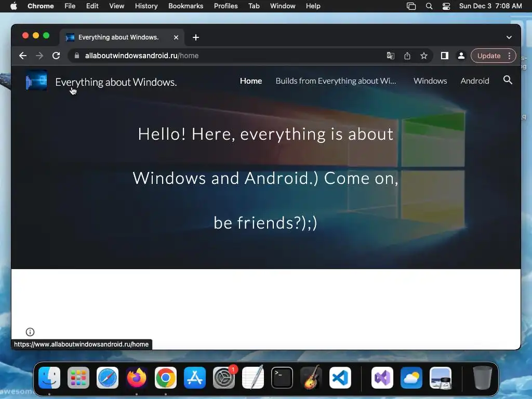Open Visual Studio (purple) from the dock

click(382, 378)
